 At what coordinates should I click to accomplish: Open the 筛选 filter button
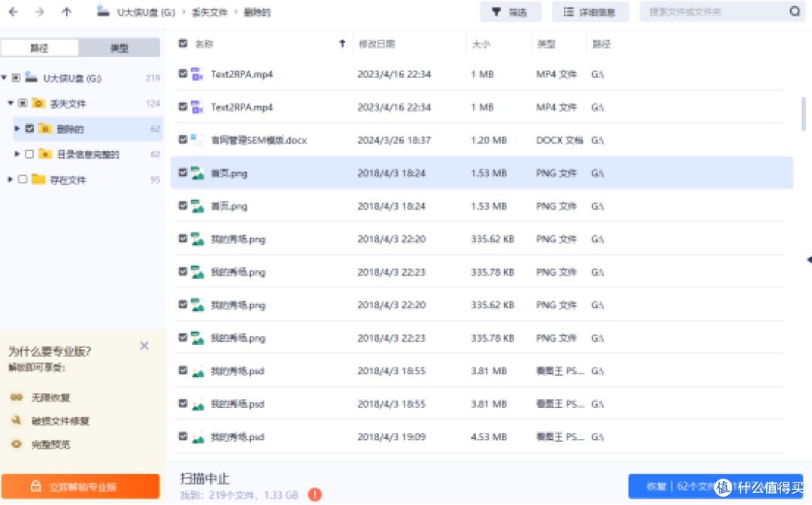point(510,11)
